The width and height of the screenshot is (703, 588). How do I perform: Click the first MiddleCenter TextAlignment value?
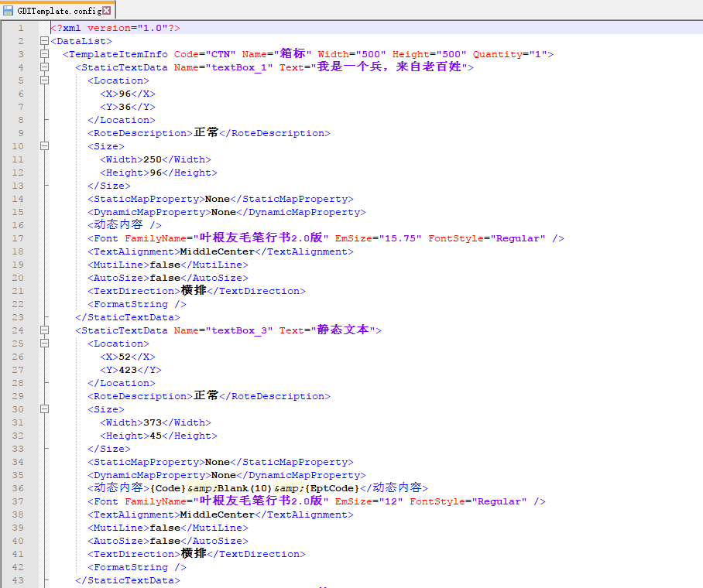click(217, 251)
